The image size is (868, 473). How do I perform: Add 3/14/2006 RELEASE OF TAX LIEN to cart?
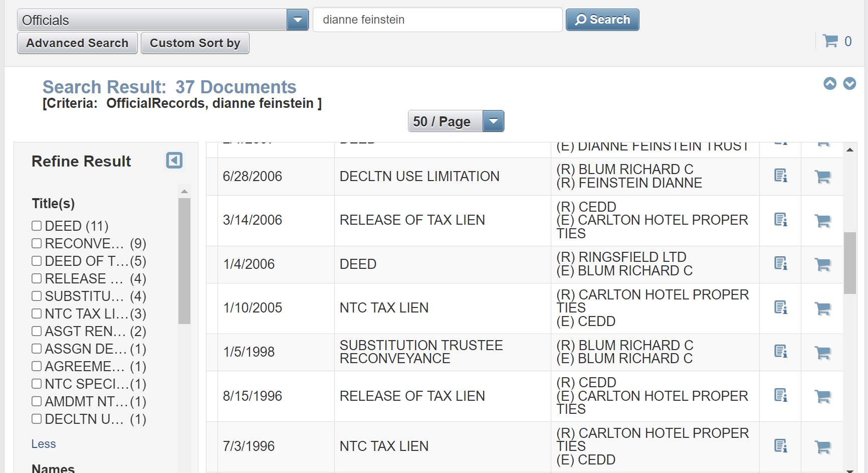822,221
